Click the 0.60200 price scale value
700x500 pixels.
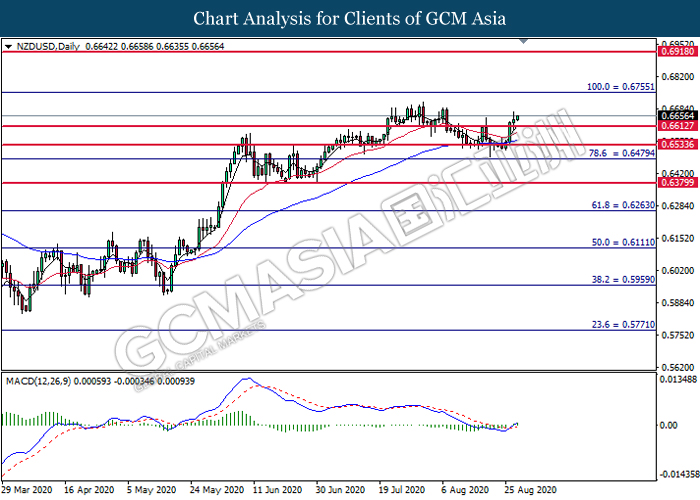tap(678, 271)
